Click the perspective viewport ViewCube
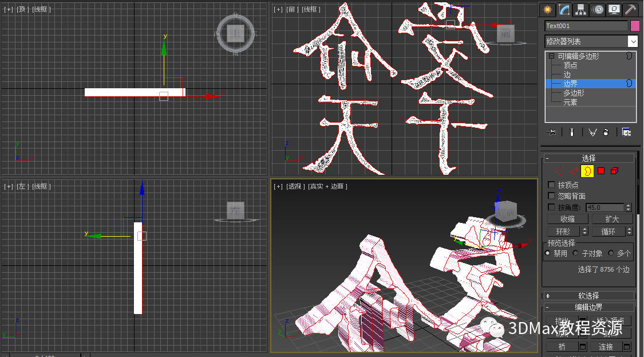 coord(506,212)
